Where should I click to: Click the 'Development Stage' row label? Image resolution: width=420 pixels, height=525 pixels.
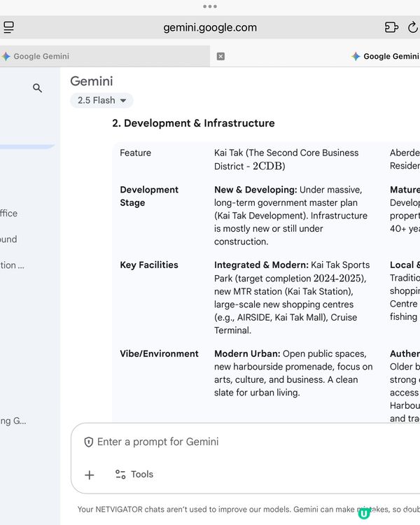coord(149,196)
